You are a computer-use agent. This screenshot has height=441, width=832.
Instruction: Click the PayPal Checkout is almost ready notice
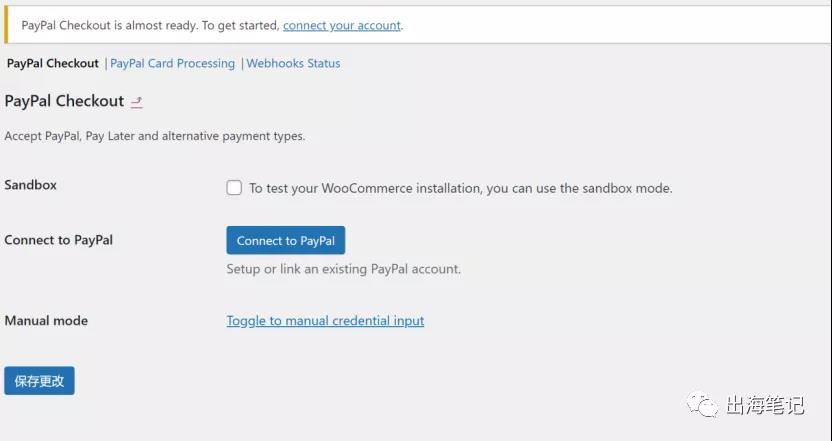click(x=212, y=25)
